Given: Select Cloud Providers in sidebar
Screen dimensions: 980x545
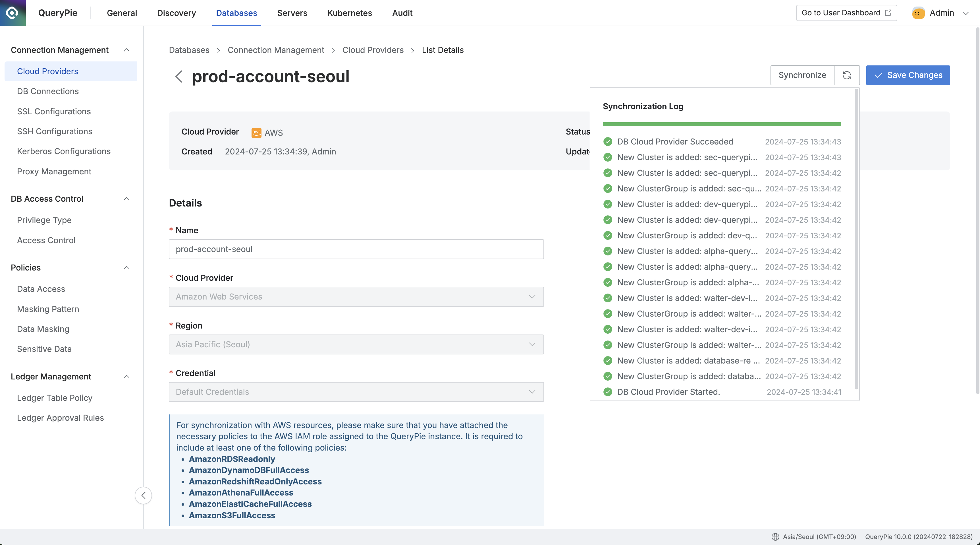Looking at the screenshot, I should coord(71,71).
